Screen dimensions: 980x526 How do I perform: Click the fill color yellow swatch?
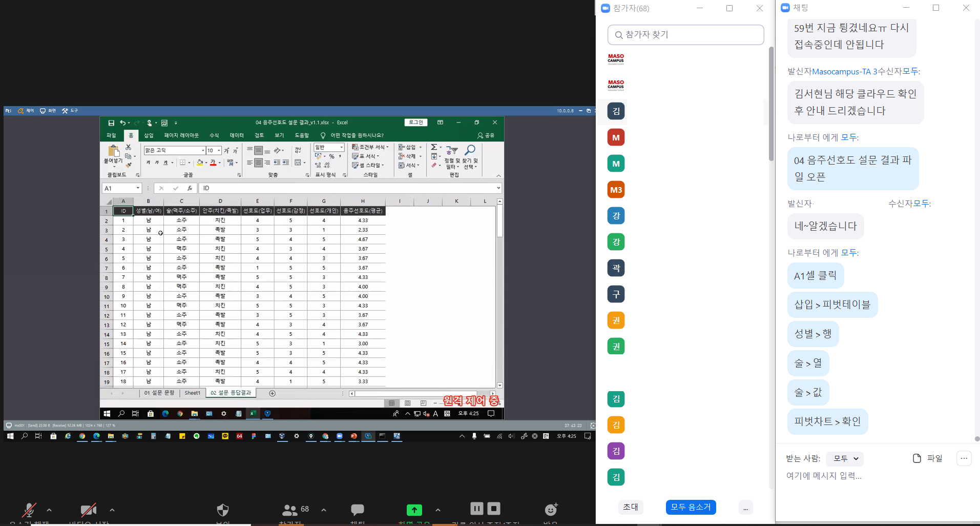click(200, 163)
